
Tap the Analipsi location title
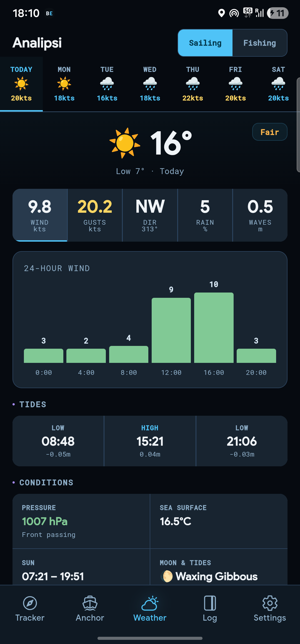pos(37,43)
